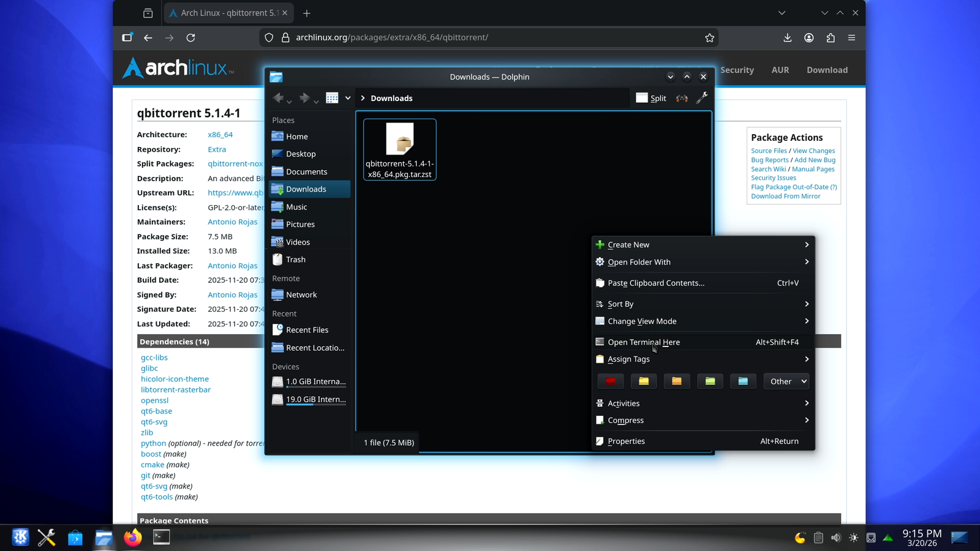The height and width of the screenshot is (551, 980).
Task: Expand Open Folder With submenu
Action: (703, 262)
